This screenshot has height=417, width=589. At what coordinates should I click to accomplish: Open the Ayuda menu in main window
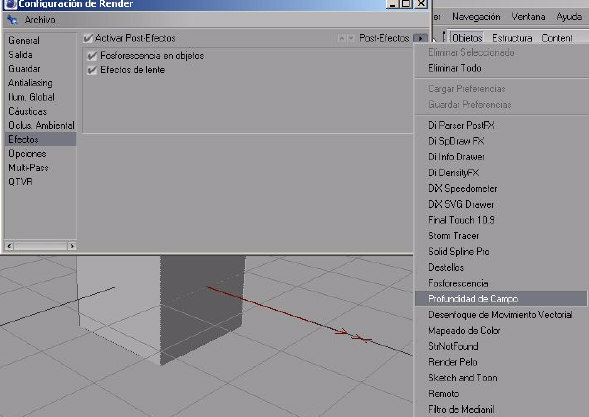pos(569,17)
